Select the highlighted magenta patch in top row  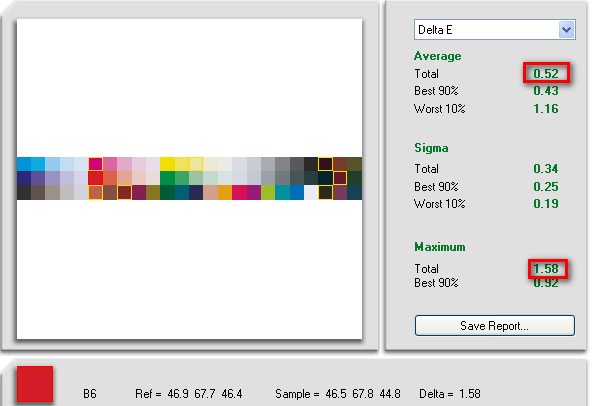(96, 164)
